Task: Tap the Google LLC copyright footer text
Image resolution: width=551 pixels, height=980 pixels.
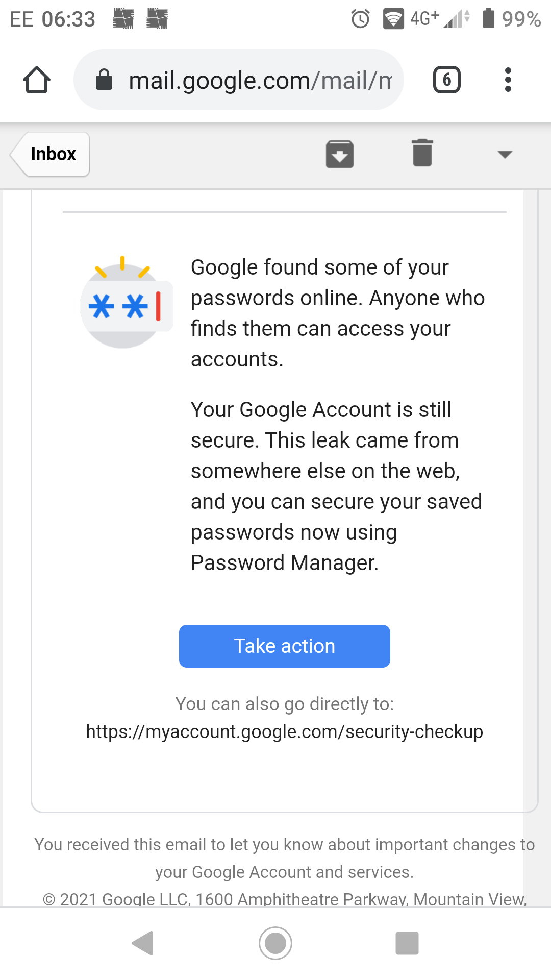Action: point(285,899)
